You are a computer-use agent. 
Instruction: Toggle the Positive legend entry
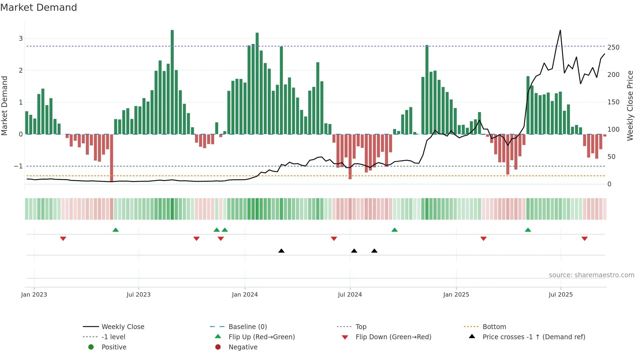(x=107, y=347)
